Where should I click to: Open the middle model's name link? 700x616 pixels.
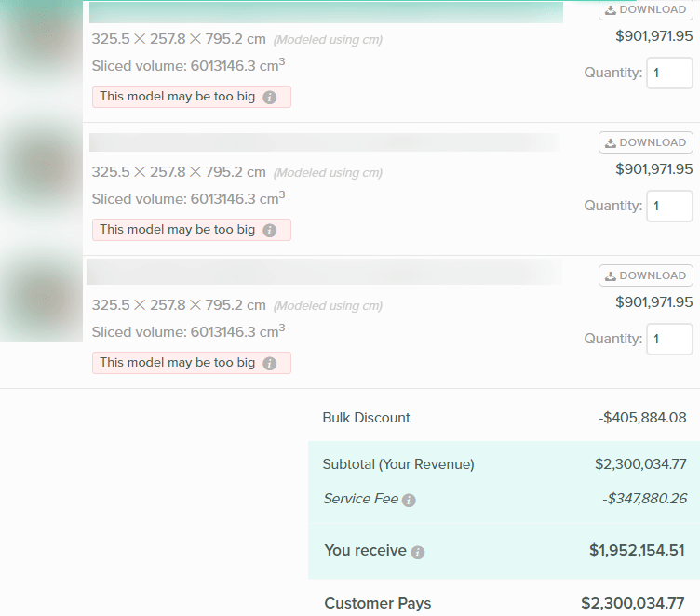point(326,142)
